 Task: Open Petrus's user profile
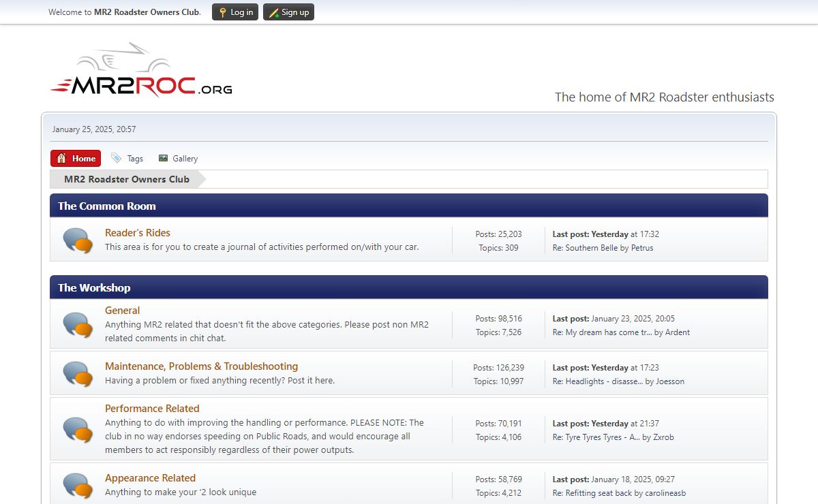(x=642, y=248)
